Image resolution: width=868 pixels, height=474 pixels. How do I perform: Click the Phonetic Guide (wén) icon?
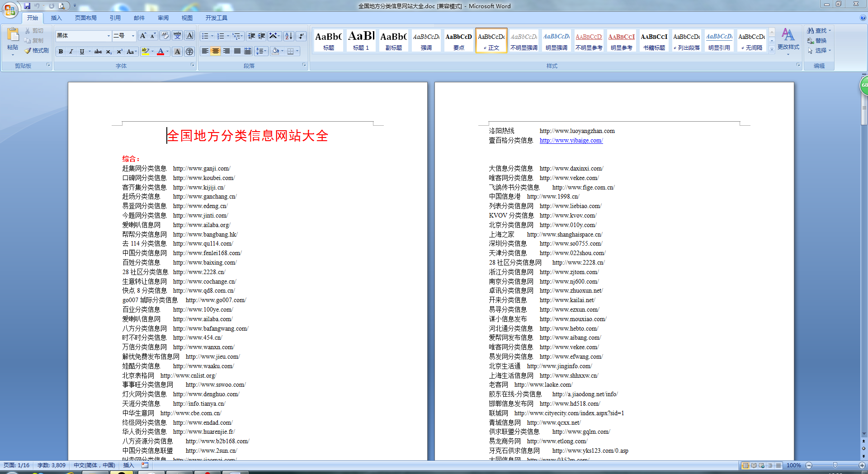177,36
